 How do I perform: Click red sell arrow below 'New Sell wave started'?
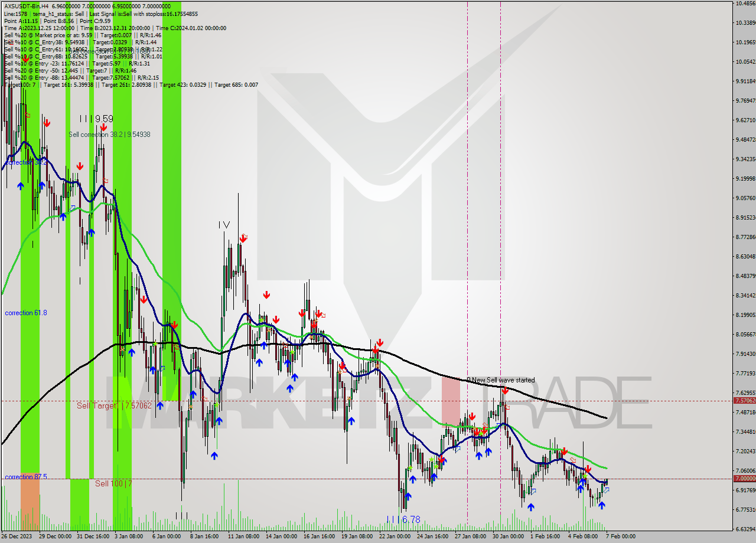[505, 391]
